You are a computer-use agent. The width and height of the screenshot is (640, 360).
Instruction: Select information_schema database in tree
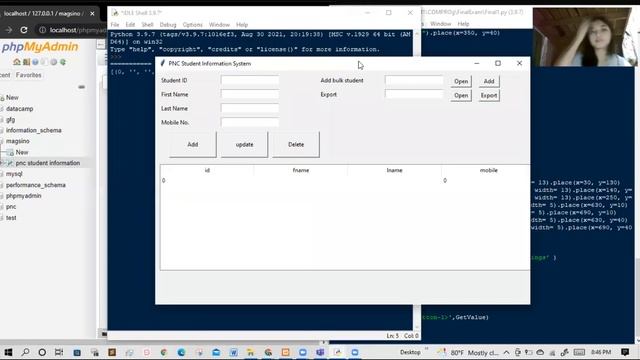tap(33, 130)
